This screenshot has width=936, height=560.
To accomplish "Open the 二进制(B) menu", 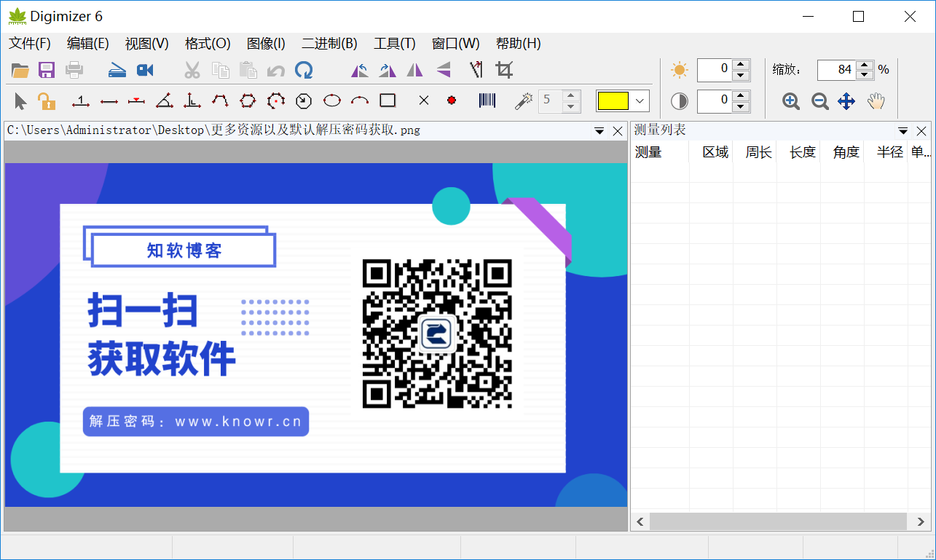I will pyautogui.click(x=329, y=44).
